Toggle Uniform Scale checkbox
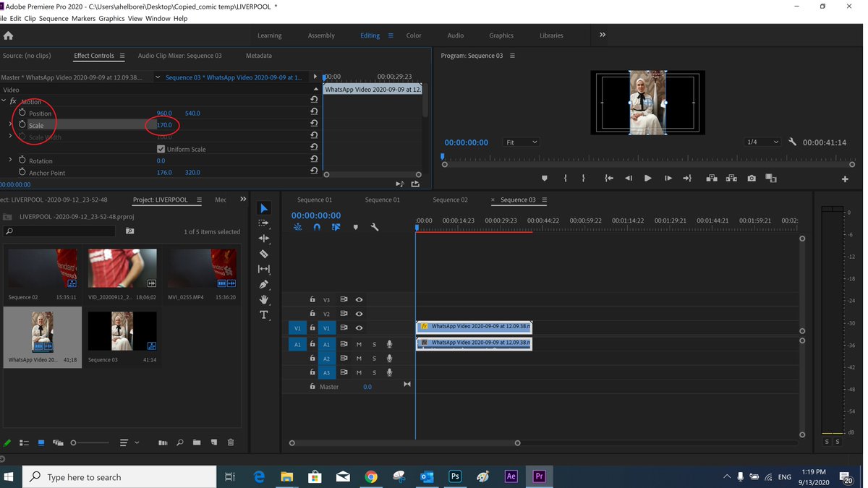The image size is (868, 488). pos(161,149)
